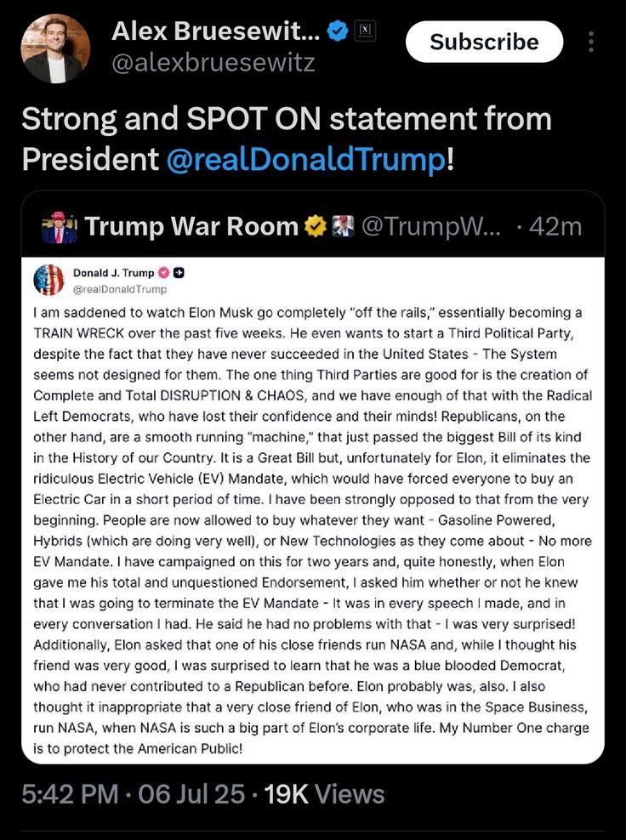Click the X affiliate badge beside name
Image resolution: width=626 pixels, height=840 pixels.
point(365,31)
